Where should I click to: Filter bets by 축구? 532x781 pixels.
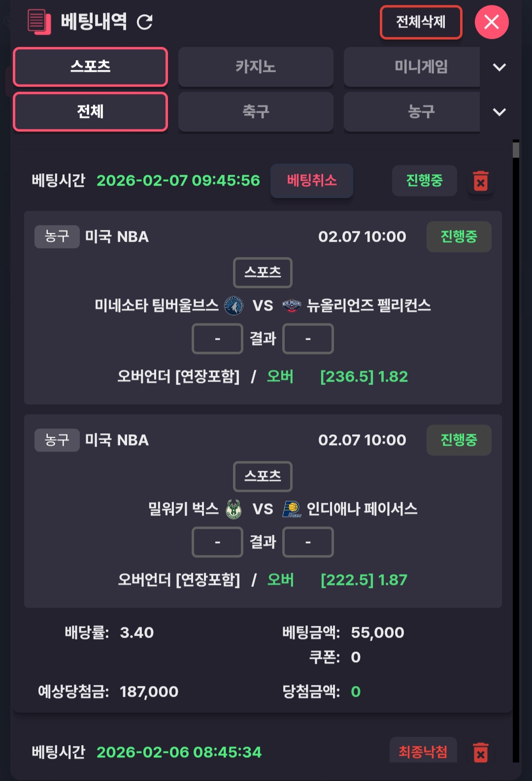(256, 112)
